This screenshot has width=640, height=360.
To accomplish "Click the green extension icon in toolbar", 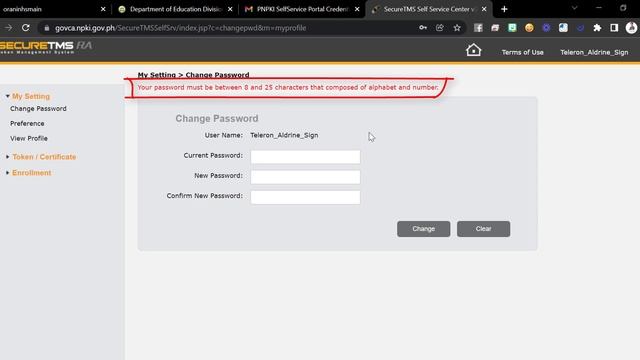I will (512, 28).
